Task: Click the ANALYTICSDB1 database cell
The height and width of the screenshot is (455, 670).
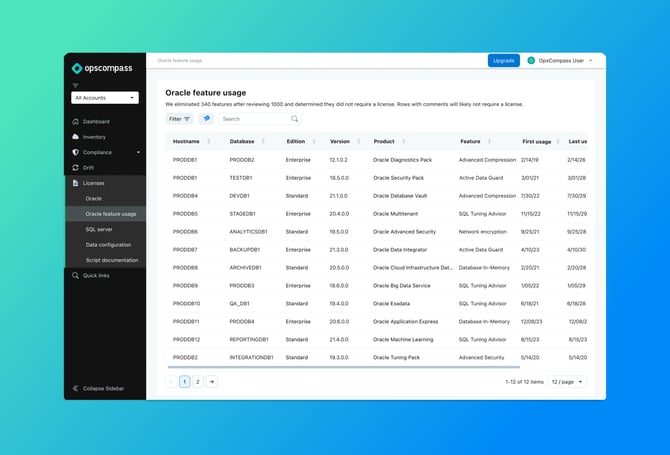Action: click(x=248, y=232)
